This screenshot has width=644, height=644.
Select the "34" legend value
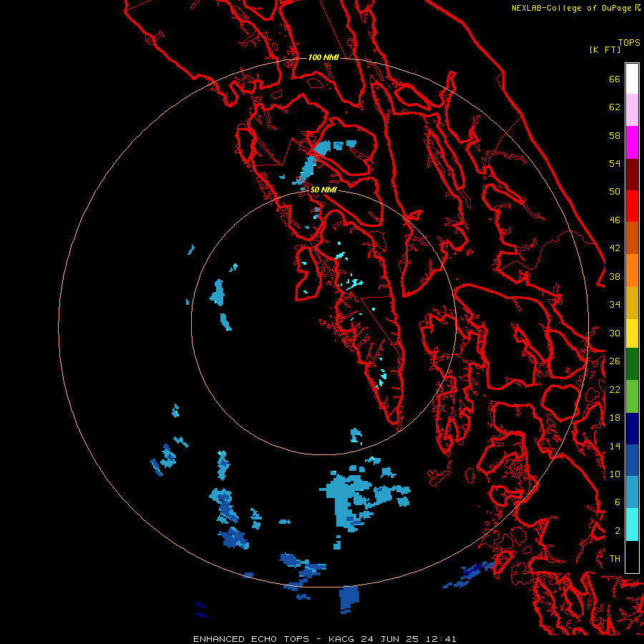point(615,305)
